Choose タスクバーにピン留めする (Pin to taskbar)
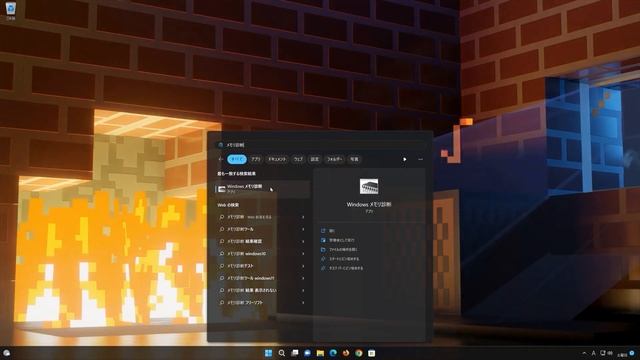 (342, 268)
